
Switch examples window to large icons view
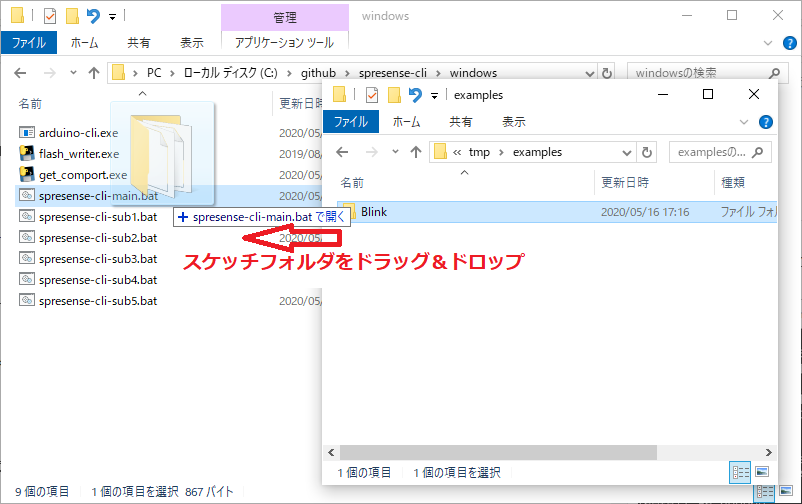[x=762, y=472]
